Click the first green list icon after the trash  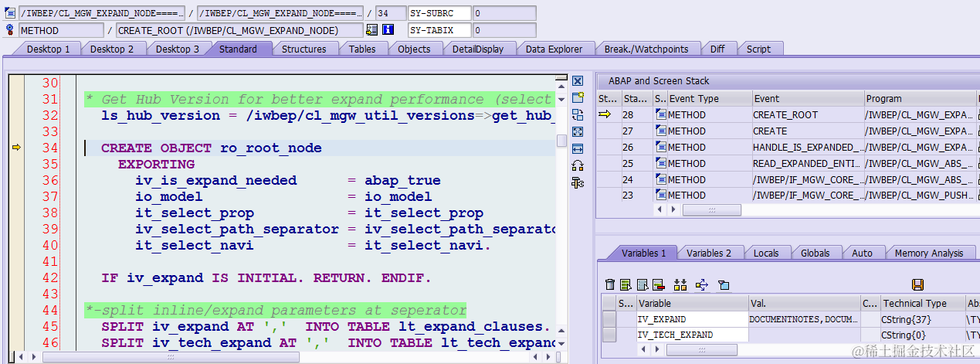(x=626, y=285)
